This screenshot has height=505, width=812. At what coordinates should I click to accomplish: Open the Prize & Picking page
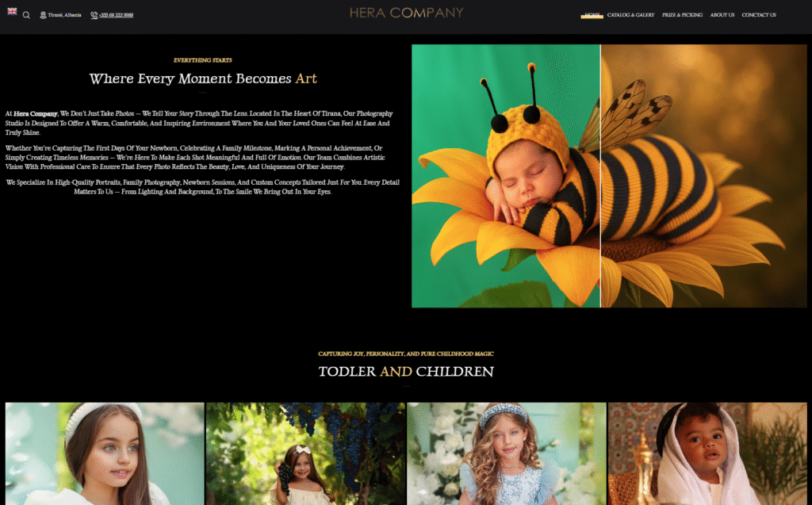pos(682,15)
